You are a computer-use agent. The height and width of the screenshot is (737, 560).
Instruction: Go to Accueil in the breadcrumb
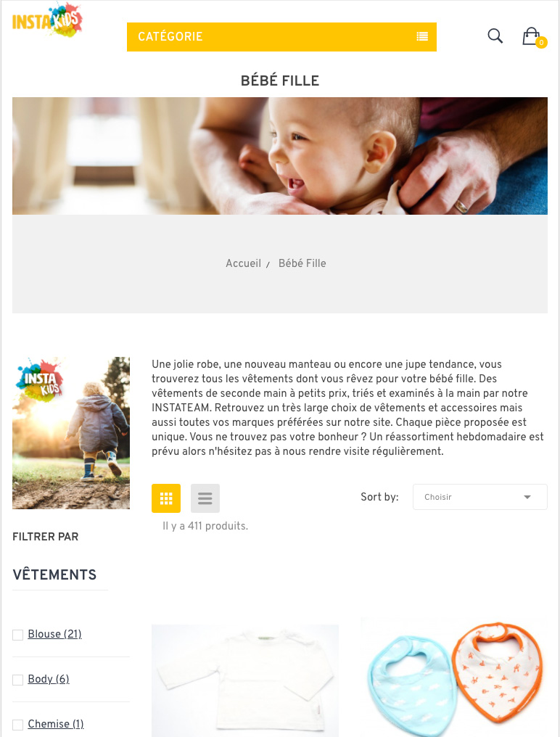coord(243,263)
